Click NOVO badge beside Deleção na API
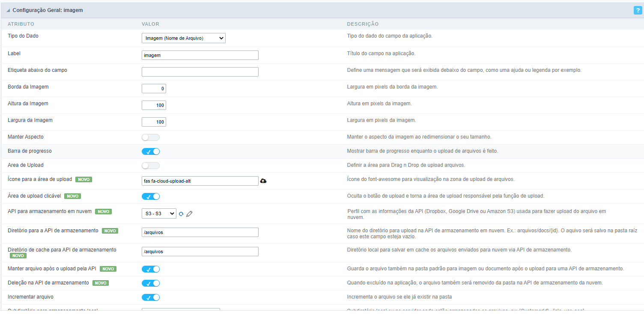 pos(101,283)
